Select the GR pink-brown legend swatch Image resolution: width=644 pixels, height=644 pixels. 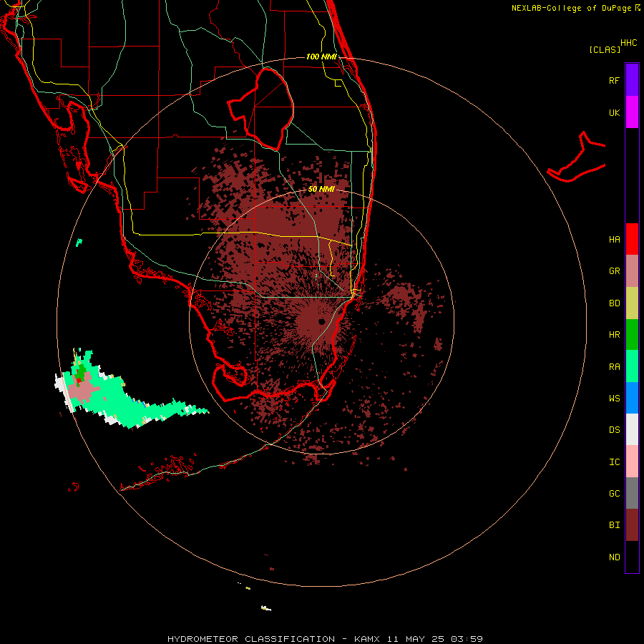pyautogui.click(x=632, y=271)
